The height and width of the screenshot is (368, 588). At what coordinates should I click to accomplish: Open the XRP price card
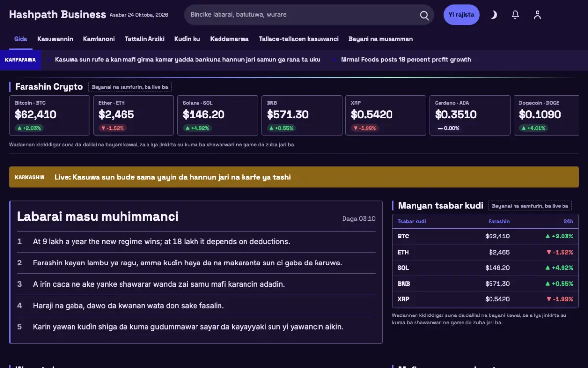pos(386,115)
